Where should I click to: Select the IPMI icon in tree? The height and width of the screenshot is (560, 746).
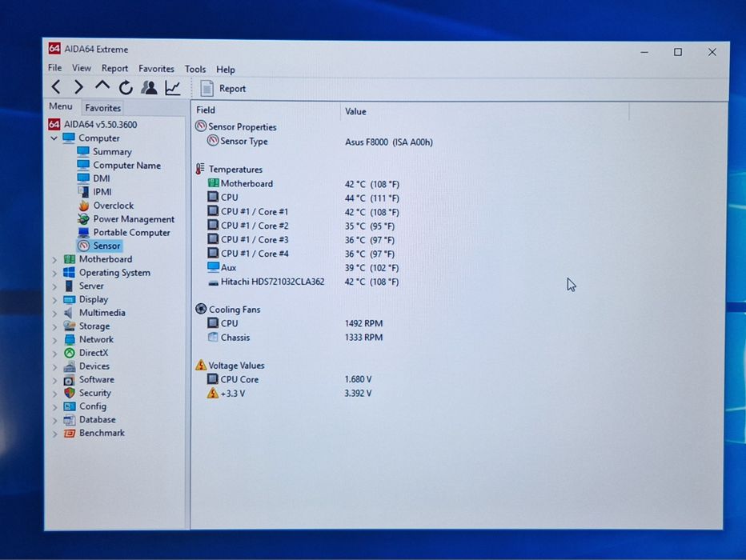[83, 191]
